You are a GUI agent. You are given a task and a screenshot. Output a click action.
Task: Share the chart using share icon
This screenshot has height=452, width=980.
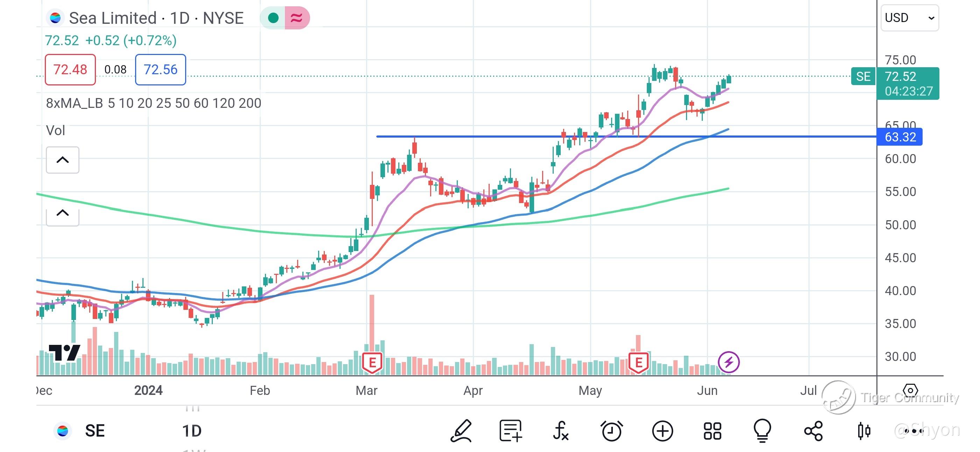click(x=813, y=431)
